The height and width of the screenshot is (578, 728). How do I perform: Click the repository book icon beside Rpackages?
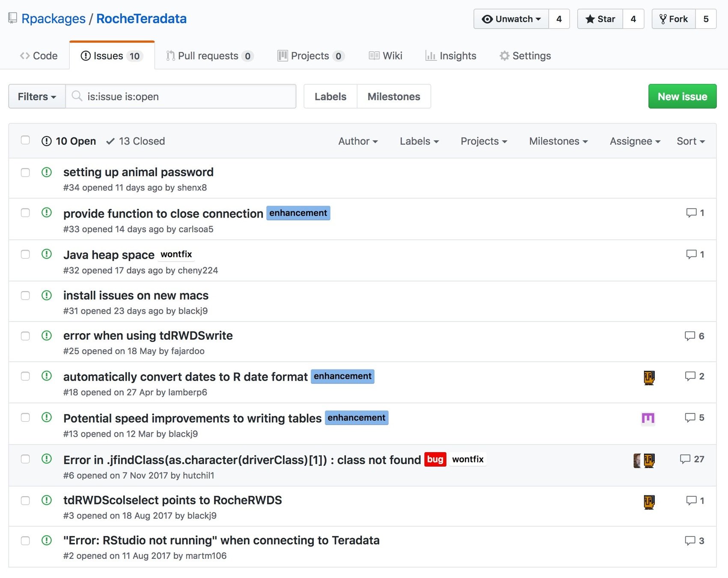tap(13, 18)
